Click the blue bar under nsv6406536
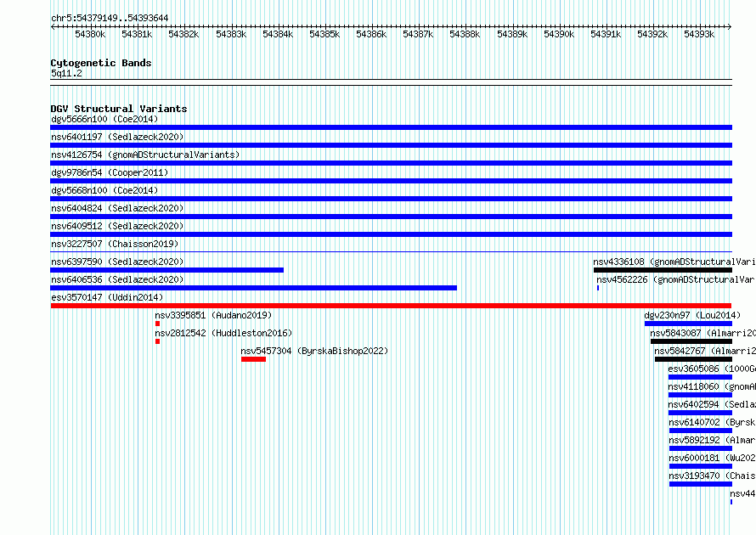 click(254, 288)
